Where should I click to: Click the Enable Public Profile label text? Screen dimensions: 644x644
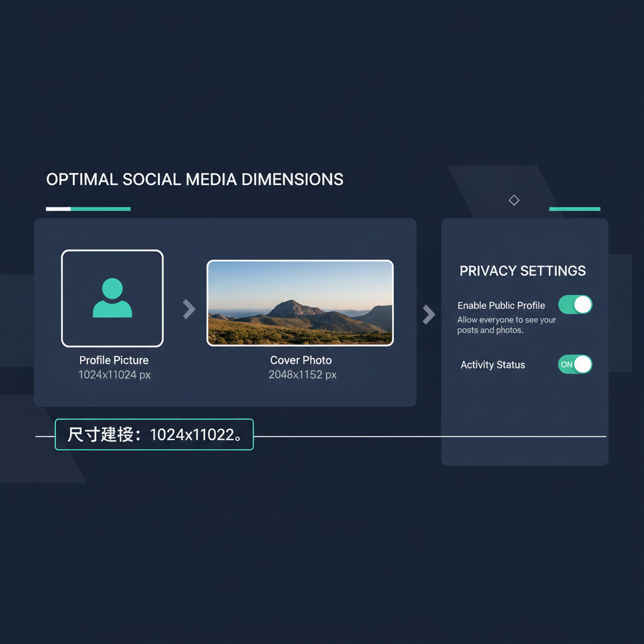(x=501, y=306)
